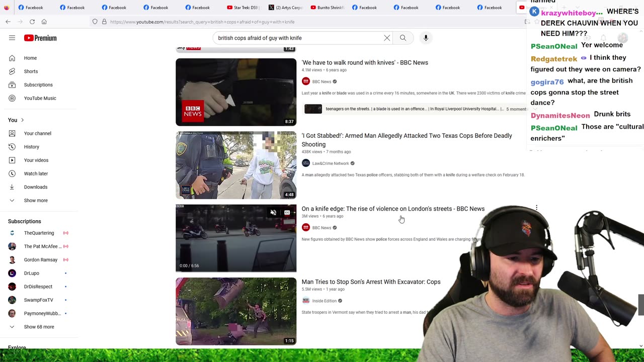Click the 'knife edge' preview video frame
This screenshot has width=644, height=362.
pos(236,238)
